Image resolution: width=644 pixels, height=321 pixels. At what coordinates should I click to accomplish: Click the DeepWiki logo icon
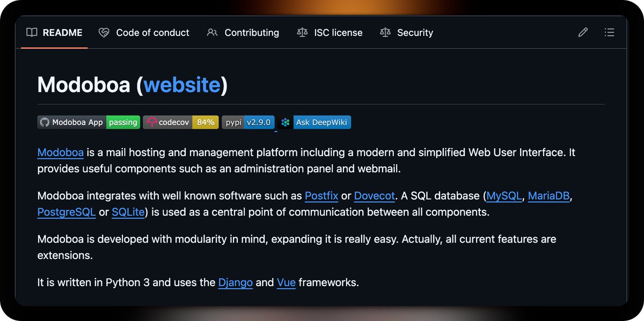(286, 122)
